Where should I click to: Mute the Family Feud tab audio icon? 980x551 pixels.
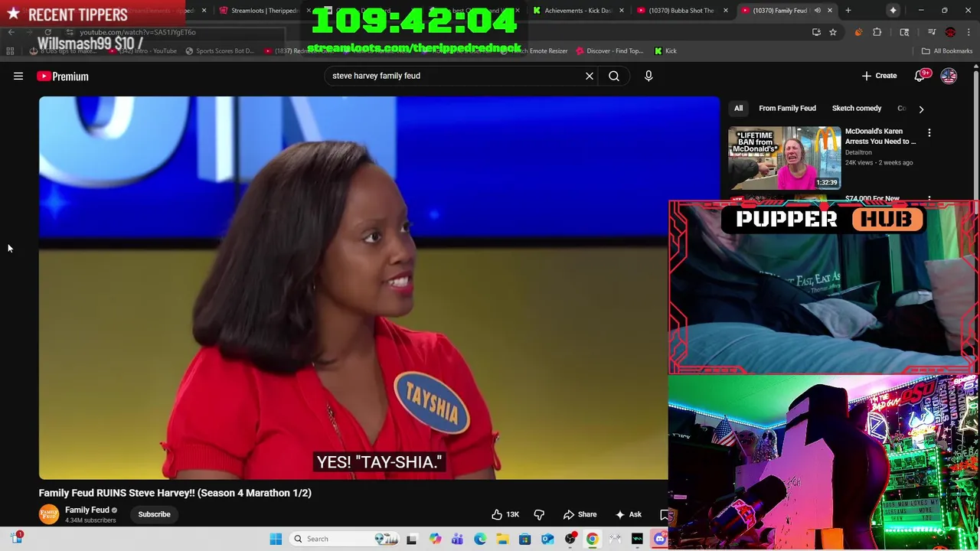coord(818,11)
